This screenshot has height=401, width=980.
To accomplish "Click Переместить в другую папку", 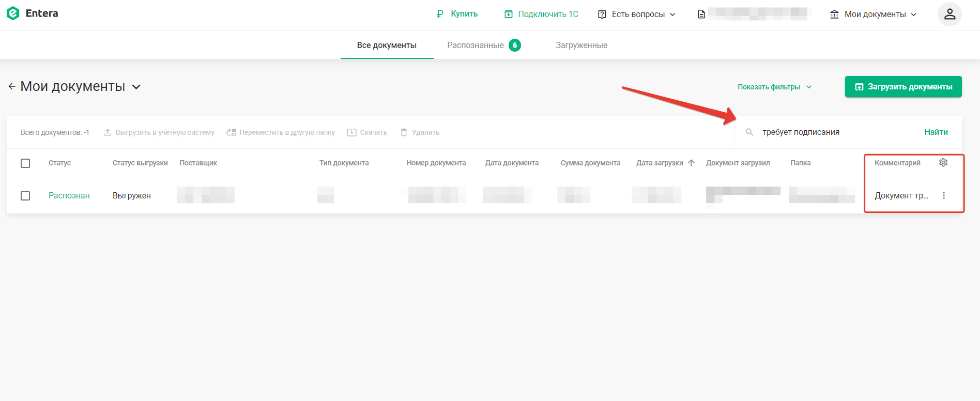I will 281,132.
